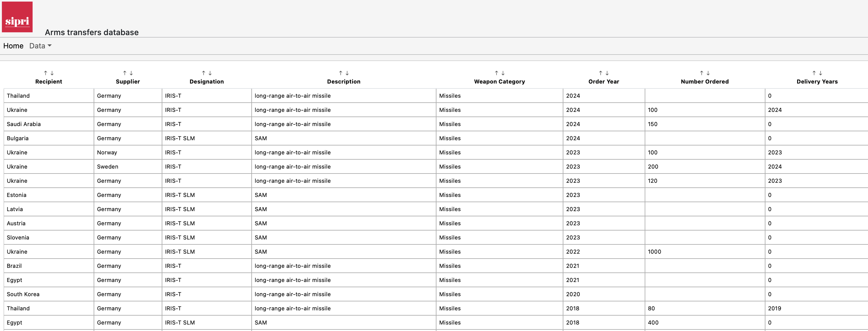Sort Order Year descending with down arrow
Screen dimensions: 868x331
pos(607,73)
